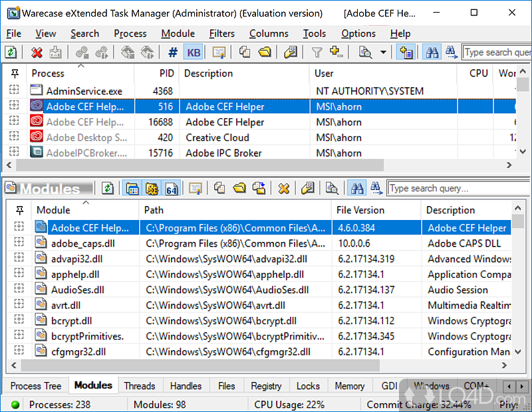Click the module certificate verify icon

point(196,188)
